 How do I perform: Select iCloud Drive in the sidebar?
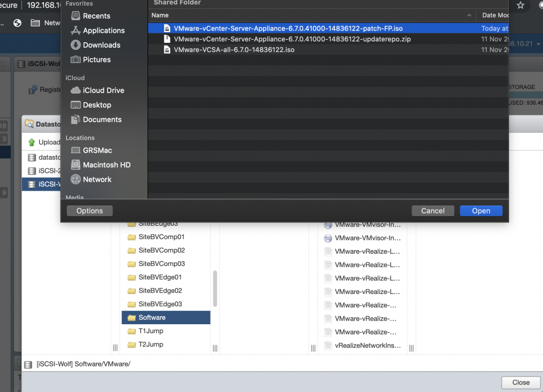coord(98,90)
